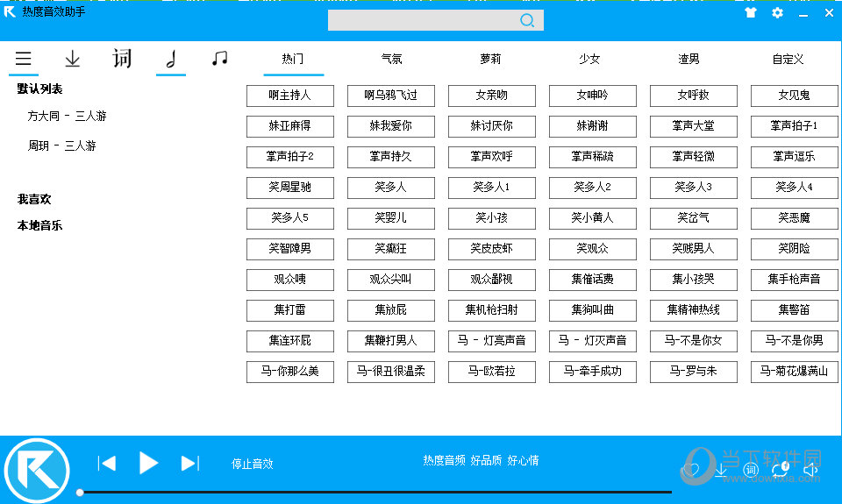Image resolution: width=842 pixels, height=504 pixels.
Task: Play the 笑多人5 sound effect
Action: point(290,218)
